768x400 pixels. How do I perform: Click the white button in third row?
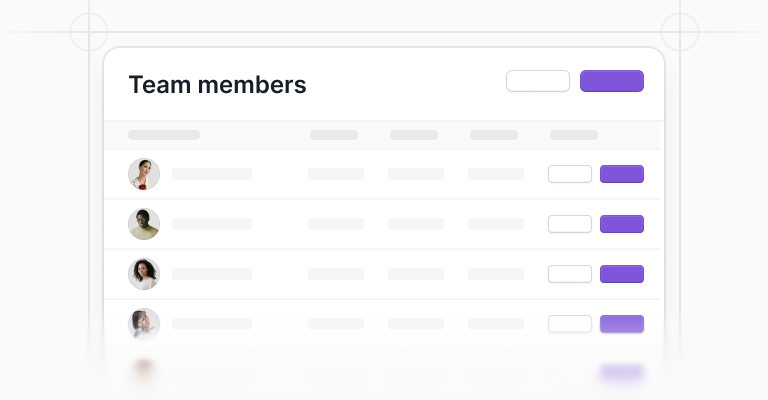(570, 274)
